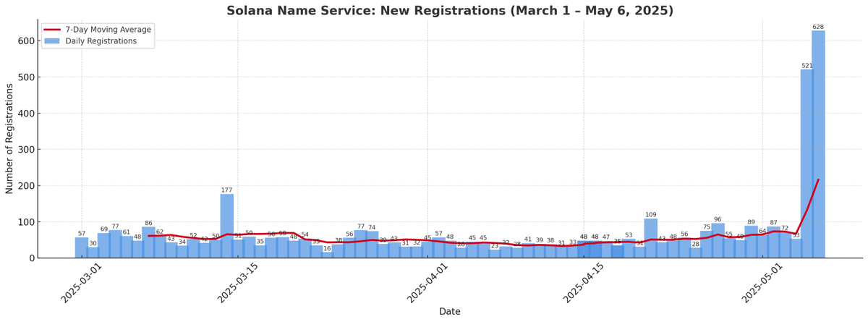Click the 'Number of Registrations' y-axis label
This screenshot has height=322, width=868.
(9, 138)
